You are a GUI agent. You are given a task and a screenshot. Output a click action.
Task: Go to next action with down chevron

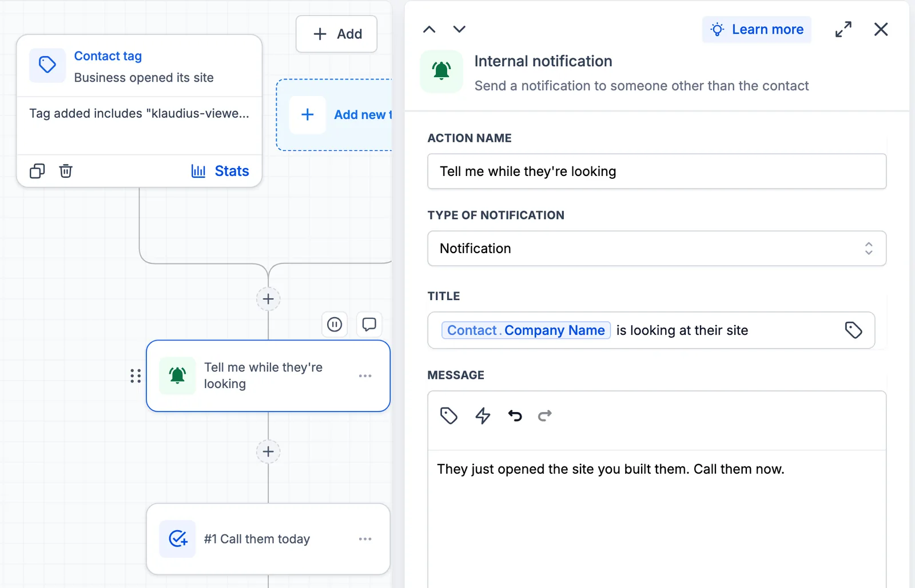tap(459, 29)
